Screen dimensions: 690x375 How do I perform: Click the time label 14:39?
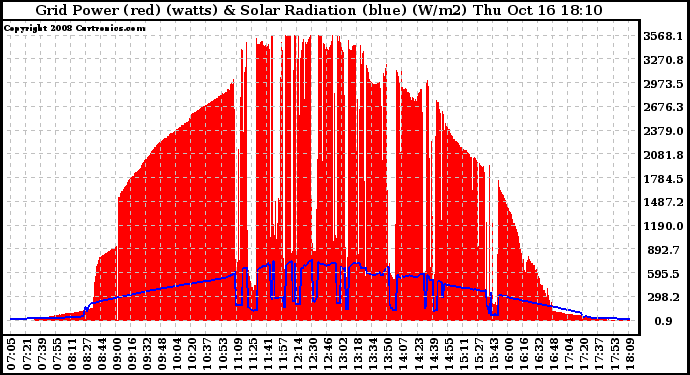(x=433, y=354)
